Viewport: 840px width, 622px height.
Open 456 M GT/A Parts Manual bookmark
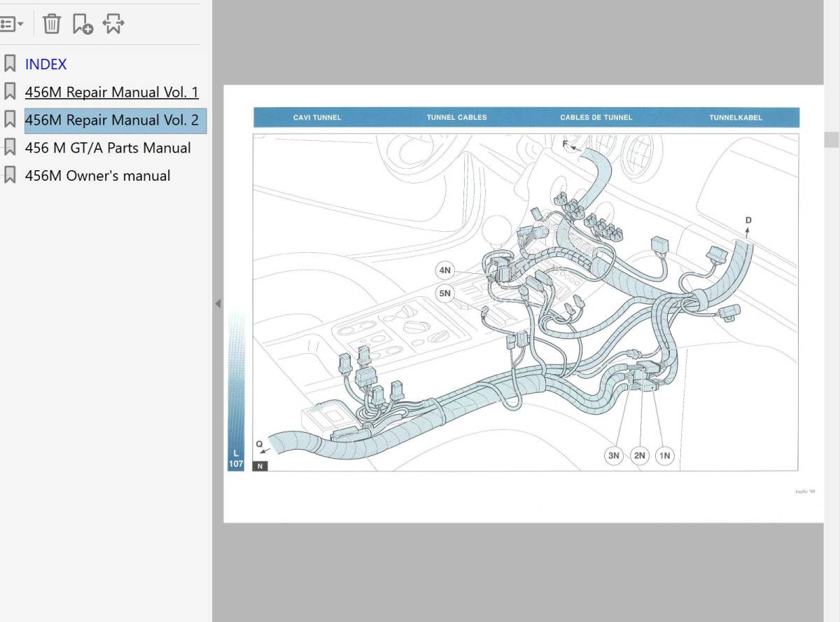(x=108, y=148)
